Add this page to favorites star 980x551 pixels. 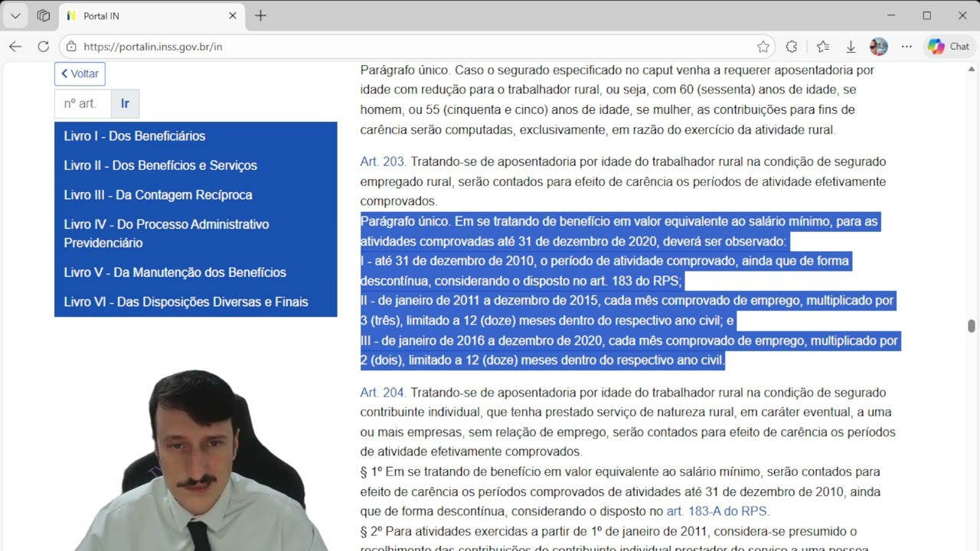click(763, 47)
